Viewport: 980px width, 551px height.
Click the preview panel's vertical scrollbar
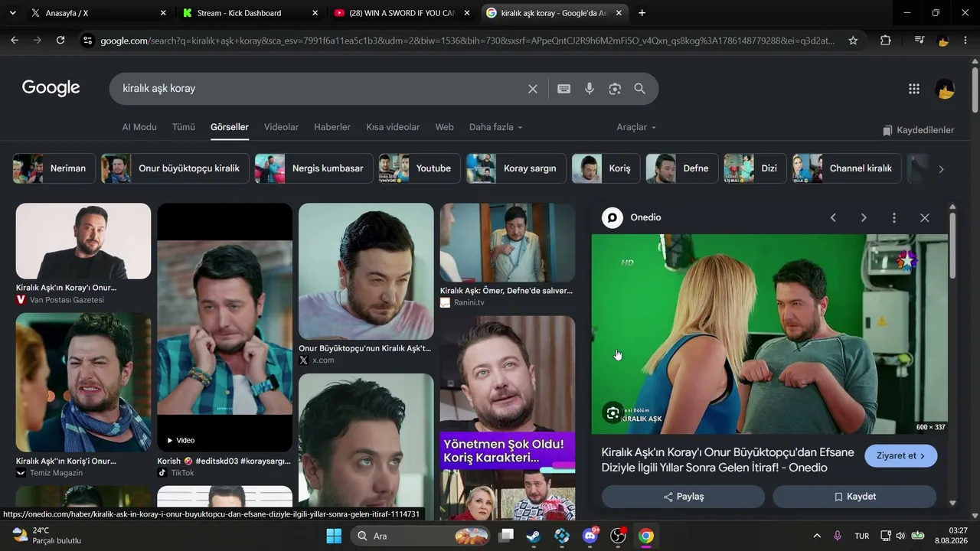coord(952,246)
